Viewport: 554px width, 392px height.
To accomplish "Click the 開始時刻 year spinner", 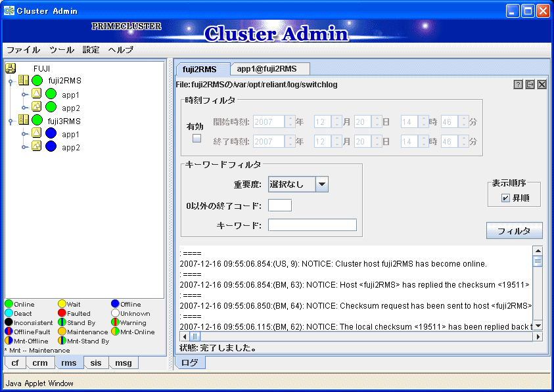I will (x=290, y=122).
